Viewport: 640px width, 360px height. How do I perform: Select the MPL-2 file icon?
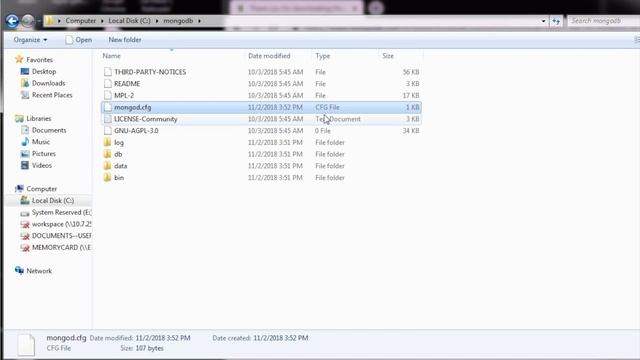pyautogui.click(x=107, y=96)
